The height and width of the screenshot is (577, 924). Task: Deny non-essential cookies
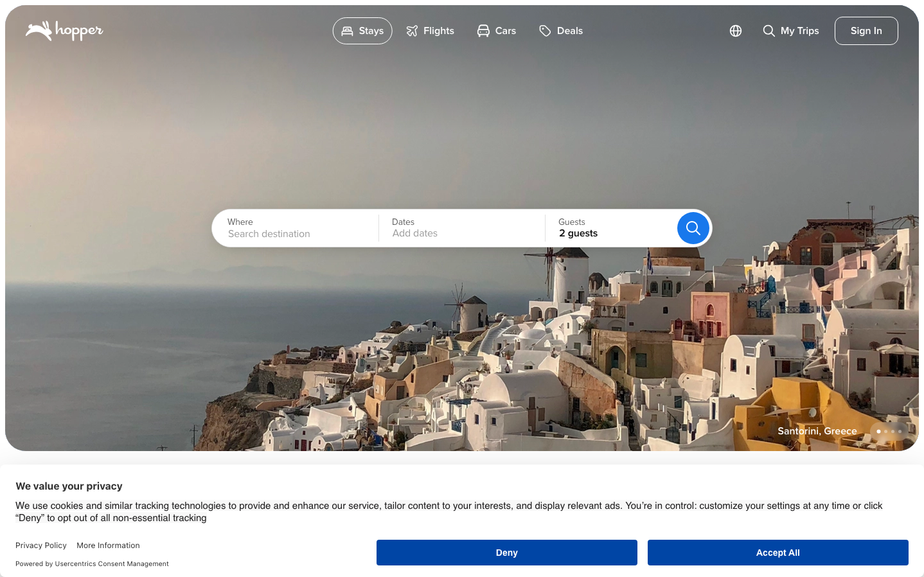click(506, 553)
